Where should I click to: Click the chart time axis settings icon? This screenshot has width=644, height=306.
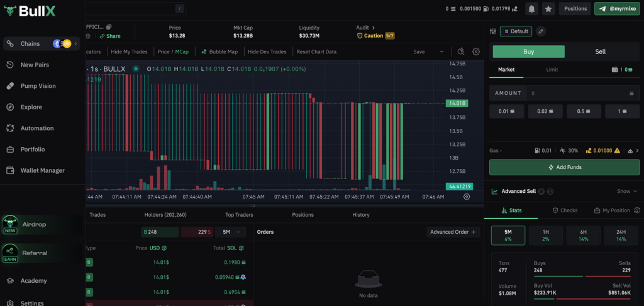point(466,197)
